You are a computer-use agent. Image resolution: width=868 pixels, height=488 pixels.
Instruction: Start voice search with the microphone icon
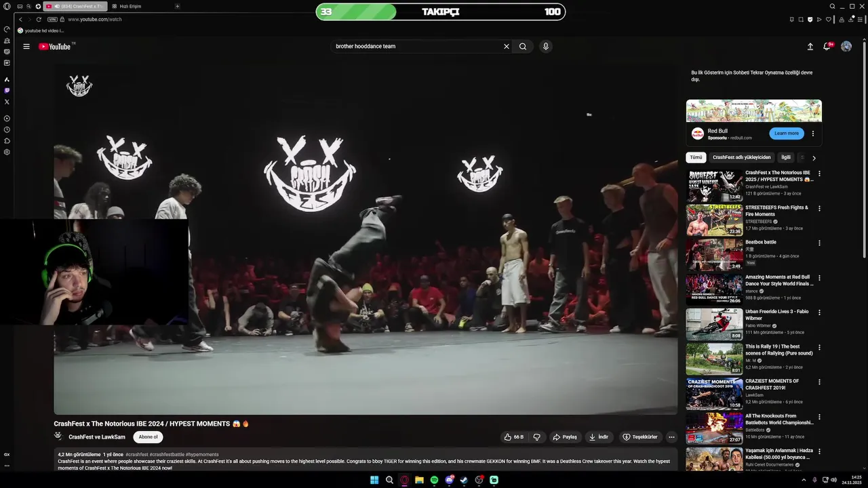[x=545, y=46]
